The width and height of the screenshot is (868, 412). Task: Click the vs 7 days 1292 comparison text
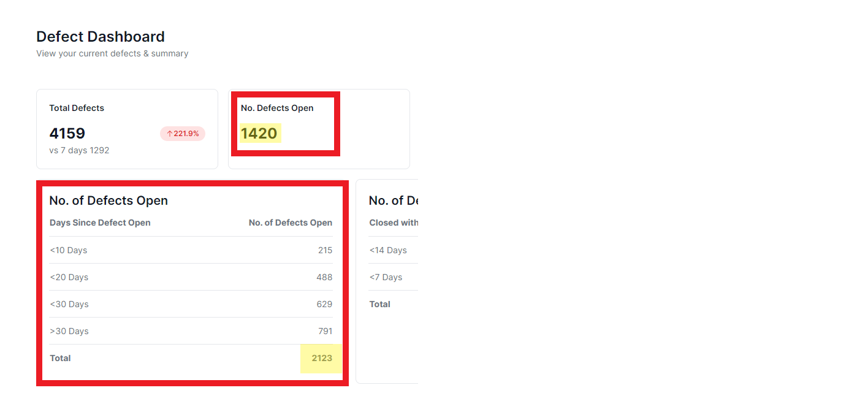tap(79, 150)
